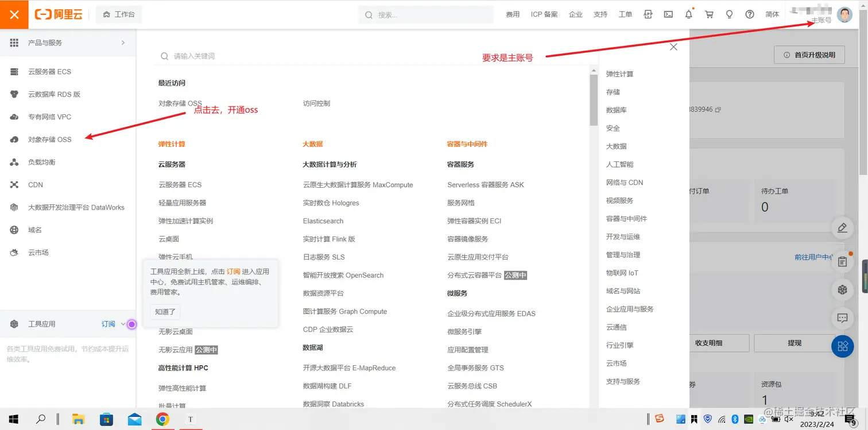The width and height of the screenshot is (868, 430).
Task: Open the 支持 menu
Action: [600, 14]
